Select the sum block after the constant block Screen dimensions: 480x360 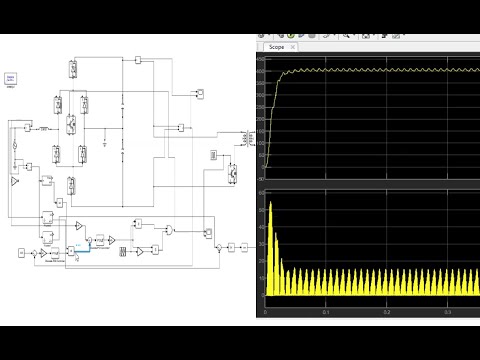click(x=34, y=253)
